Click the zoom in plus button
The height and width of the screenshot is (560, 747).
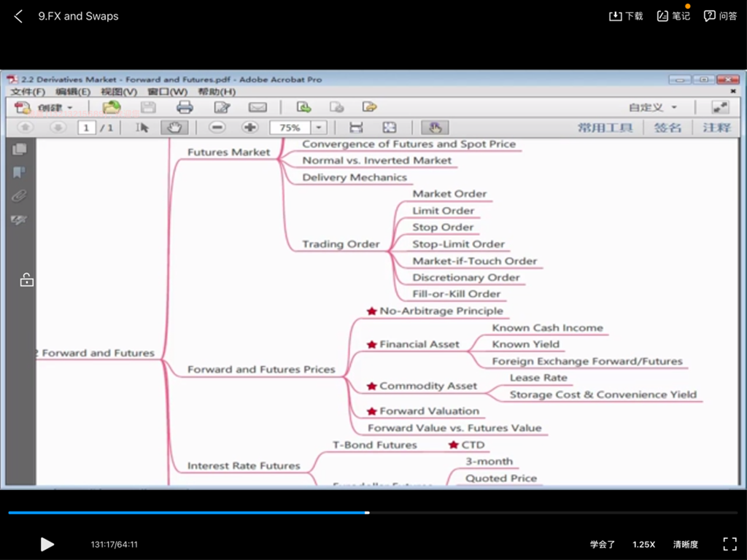(x=249, y=127)
